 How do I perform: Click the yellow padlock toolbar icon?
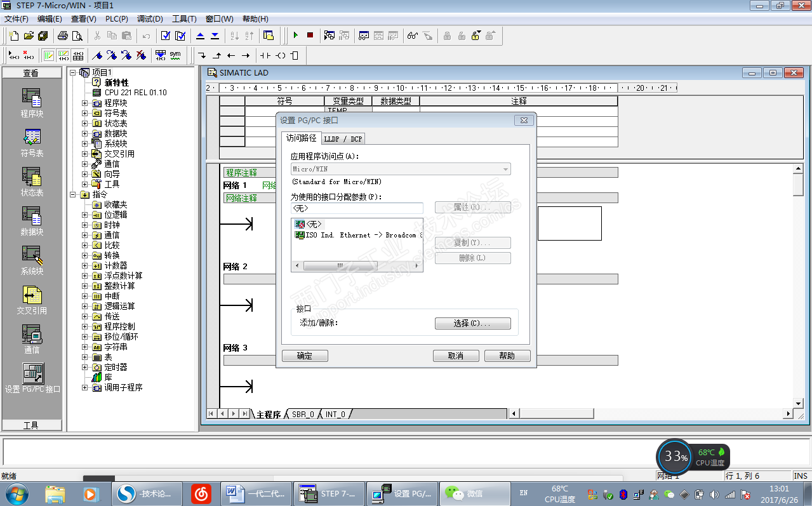(x=476, y=36)
